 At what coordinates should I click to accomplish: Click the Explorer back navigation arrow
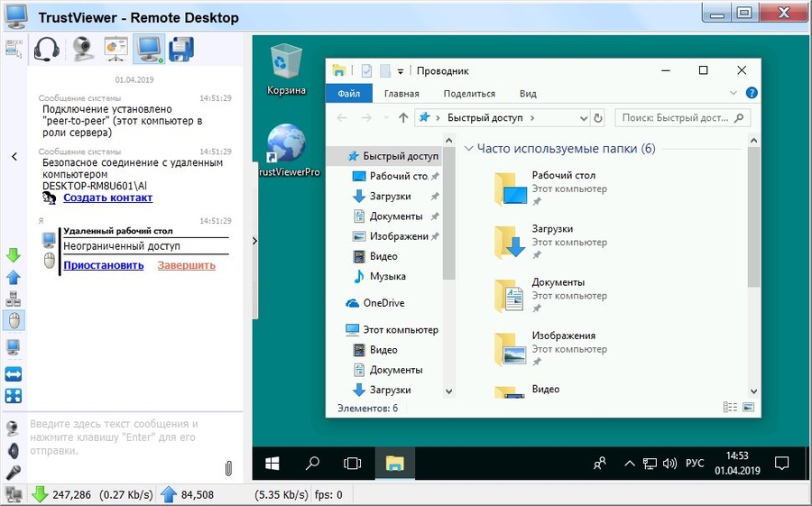pos(342,117)
